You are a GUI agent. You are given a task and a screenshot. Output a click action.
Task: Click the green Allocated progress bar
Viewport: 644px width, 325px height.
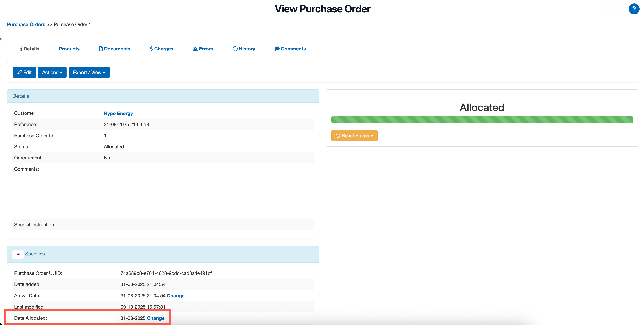[482, 120]
